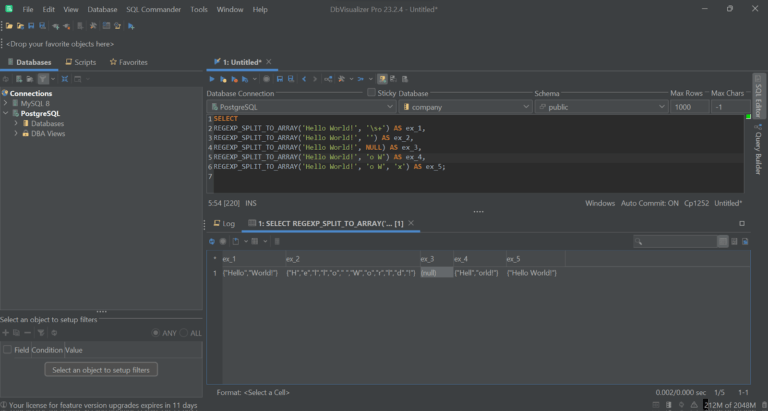Image resolution: width=768 pixels, height=411 pixels.
Task: Open Database Connection dropdown showing PostgreSQL
Action: [x=301, y=107]
